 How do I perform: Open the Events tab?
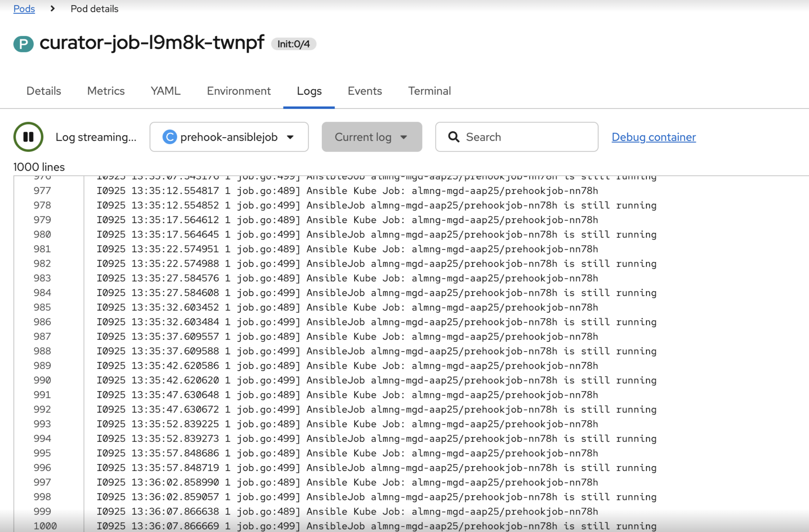364,91
